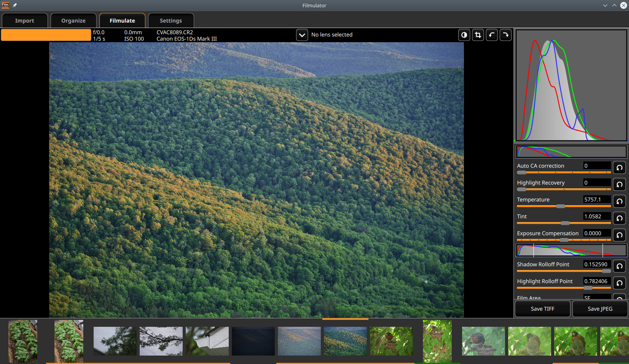629x364 pixels.
Task: Toggle the background brightness icon
Action: click(x=464, y=35)
